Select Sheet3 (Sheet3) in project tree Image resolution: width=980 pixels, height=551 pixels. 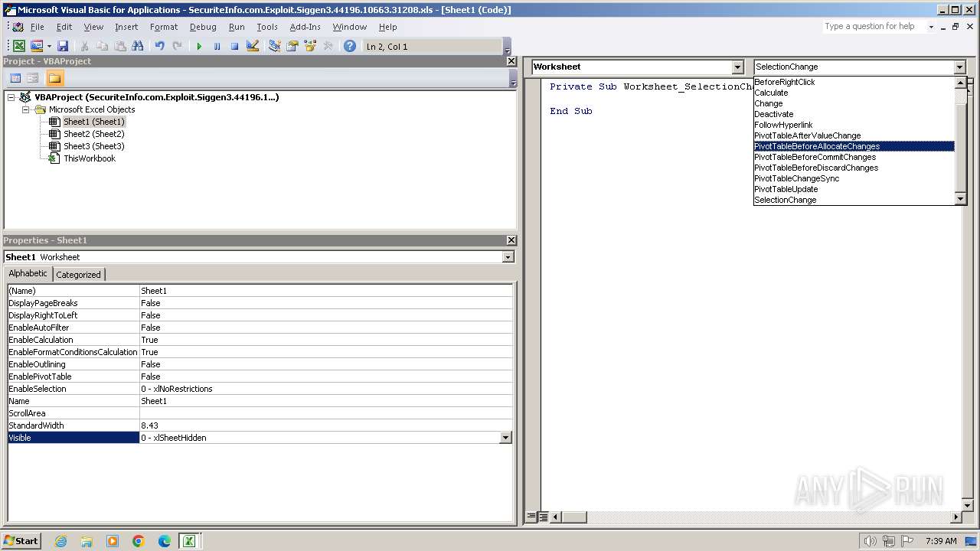(93, 146)
